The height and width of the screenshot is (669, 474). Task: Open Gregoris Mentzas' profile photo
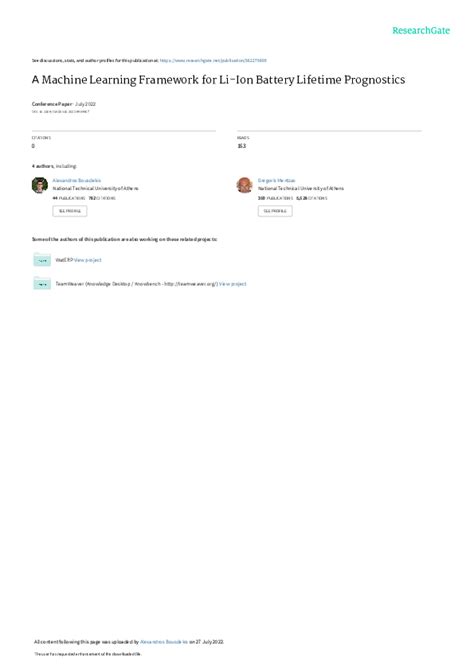(x=244, y=185)
